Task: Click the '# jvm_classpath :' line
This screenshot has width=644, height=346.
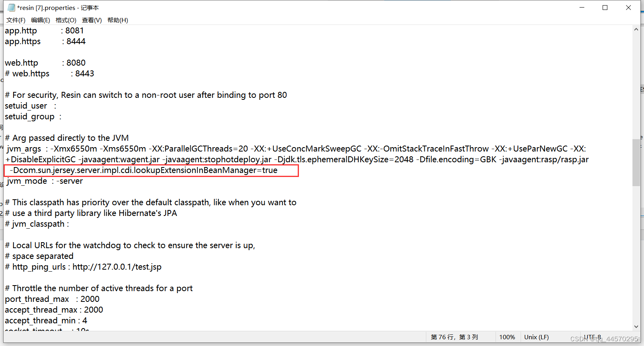Action: (x=37, y=224)
